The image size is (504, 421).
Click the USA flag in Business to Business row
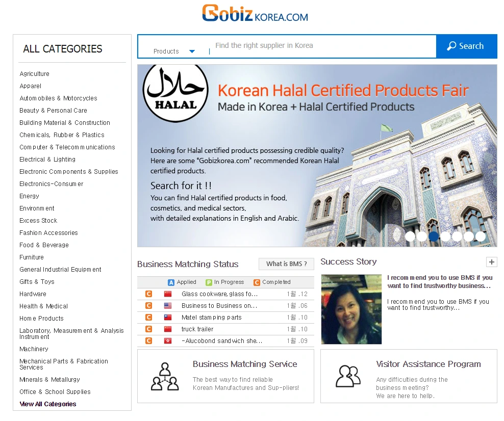pyautogui.click(x=168, y=306)
